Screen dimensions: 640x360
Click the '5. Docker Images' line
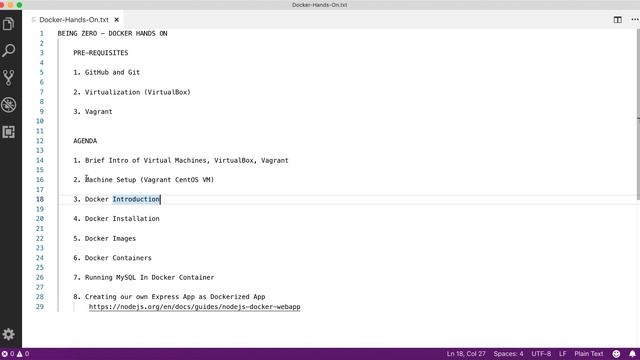pyautogui.click(x=104, y=238)
